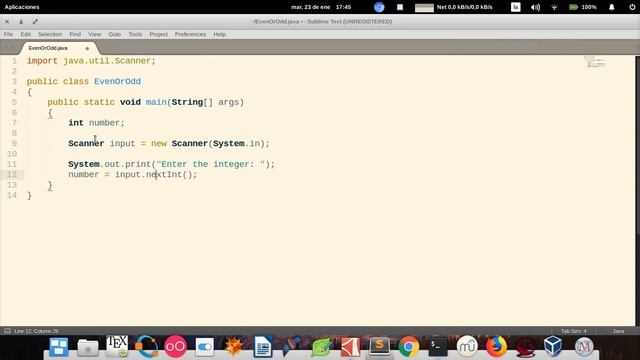Click the network speed graph indicator

pyautogui.click(x=424, y=7)
